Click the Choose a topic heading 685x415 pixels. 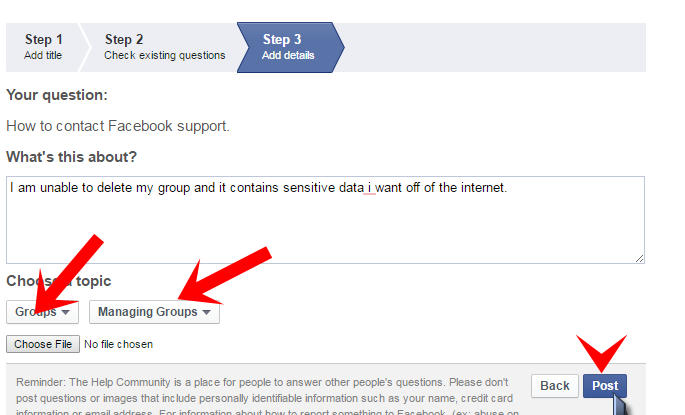59,281
